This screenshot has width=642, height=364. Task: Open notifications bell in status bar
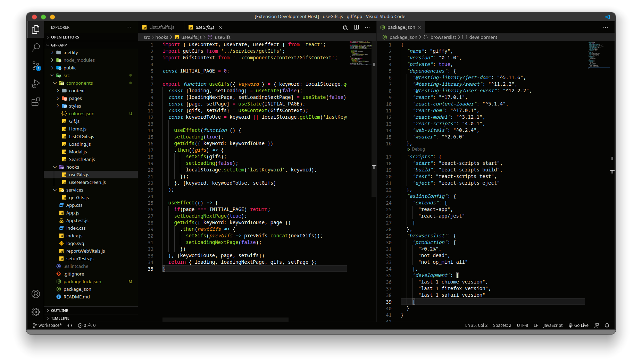(607, 325)
